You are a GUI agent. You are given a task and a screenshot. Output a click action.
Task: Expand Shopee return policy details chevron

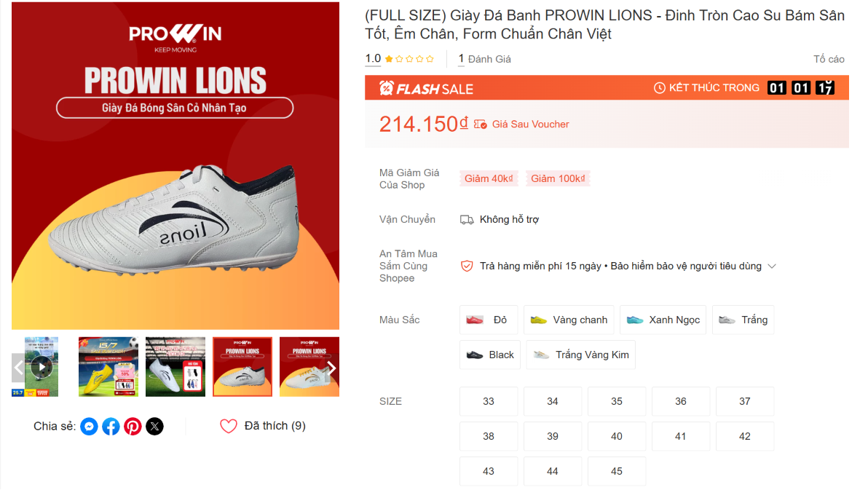[x=772, y=266]
